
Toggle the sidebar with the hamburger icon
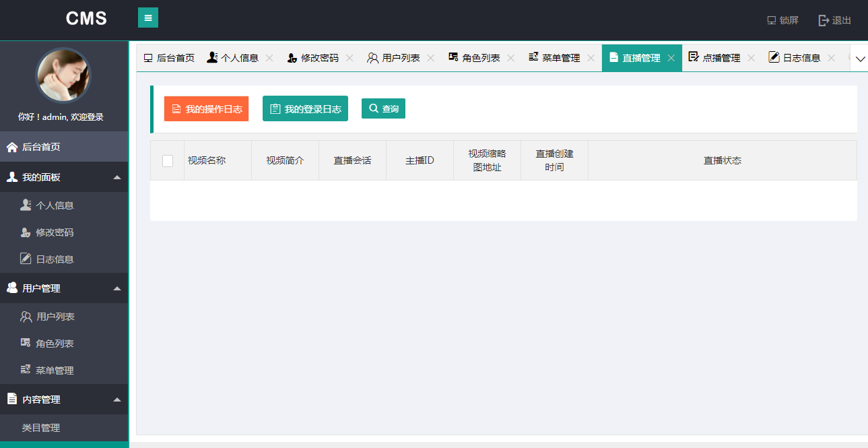click(x=147, y=17)
